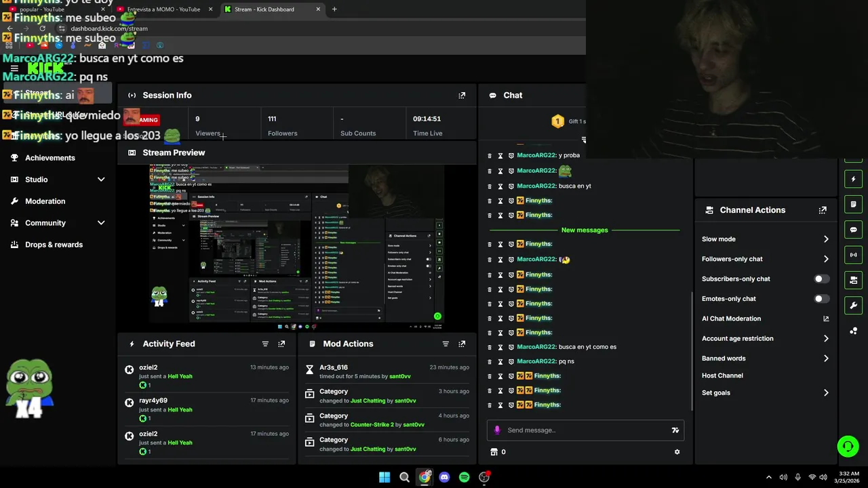Expand Set goals options
This screenshot has width=868, height=488.
click(826, 392)
